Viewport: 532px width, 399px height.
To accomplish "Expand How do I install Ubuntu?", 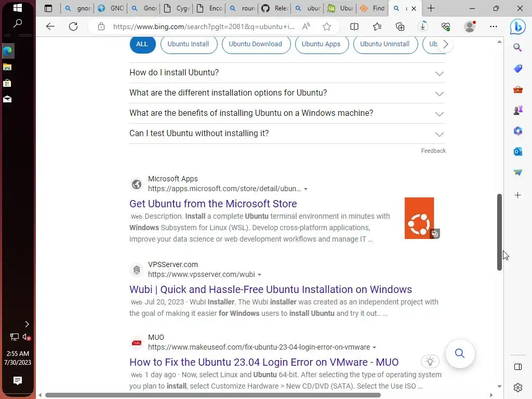I will (x=287, y=73).
